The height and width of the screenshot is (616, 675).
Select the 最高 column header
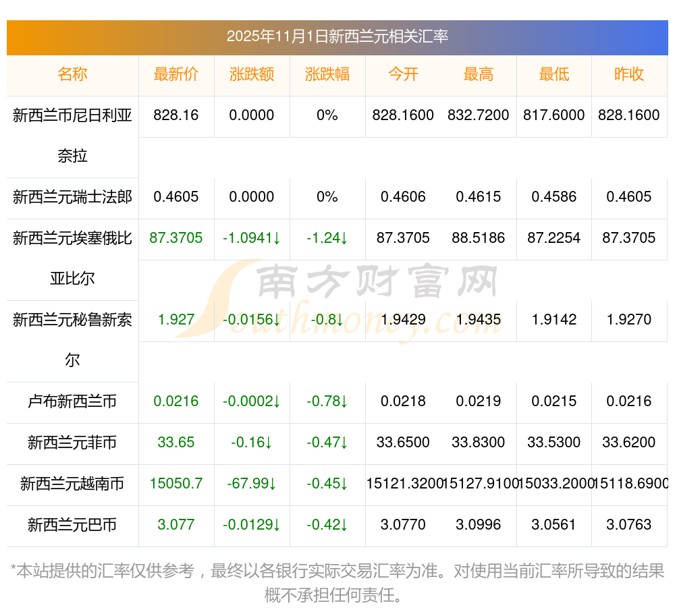pos(479,74)
